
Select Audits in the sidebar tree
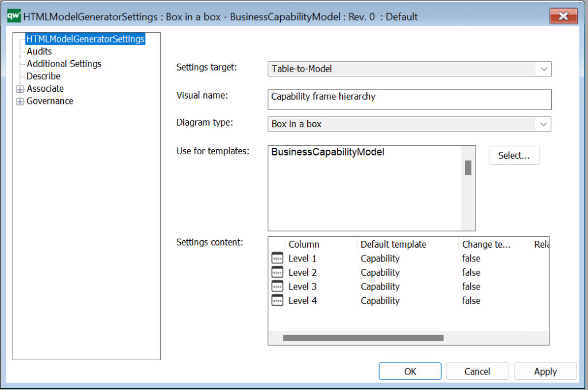tap(38, 51)
